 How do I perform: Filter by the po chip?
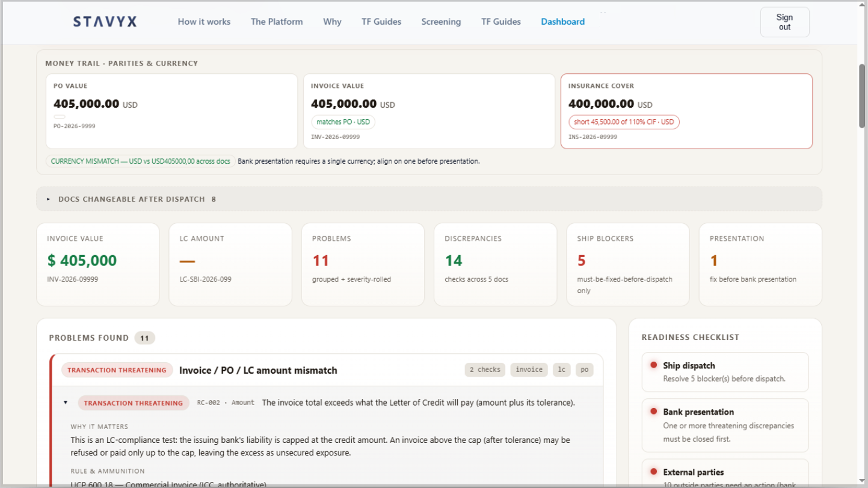[584, 370]
